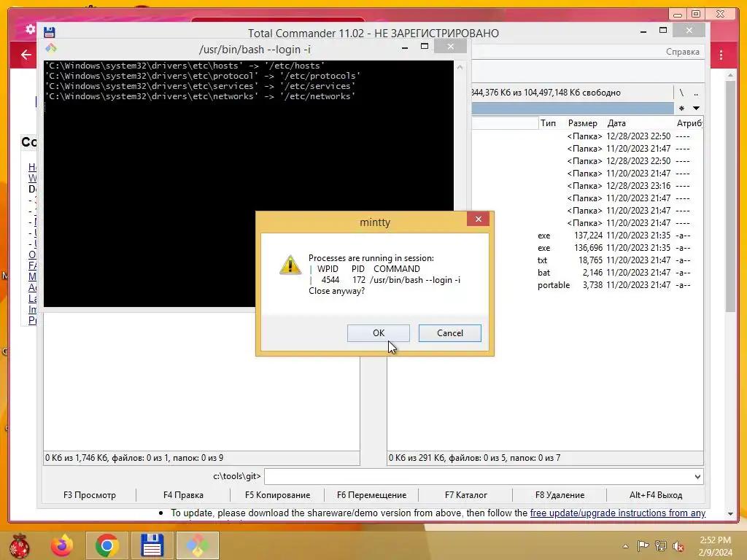
Task: Sort by the Атриб column header
Action: pos(689,122)
